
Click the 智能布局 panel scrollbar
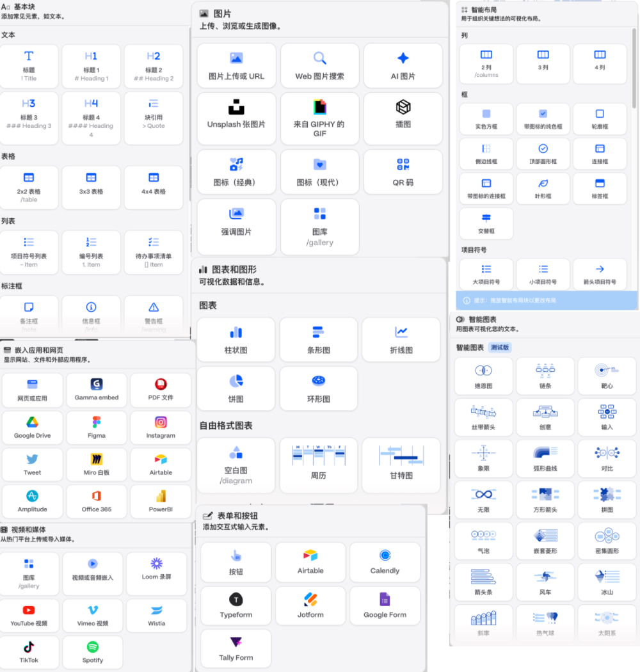tap(634, 70)
